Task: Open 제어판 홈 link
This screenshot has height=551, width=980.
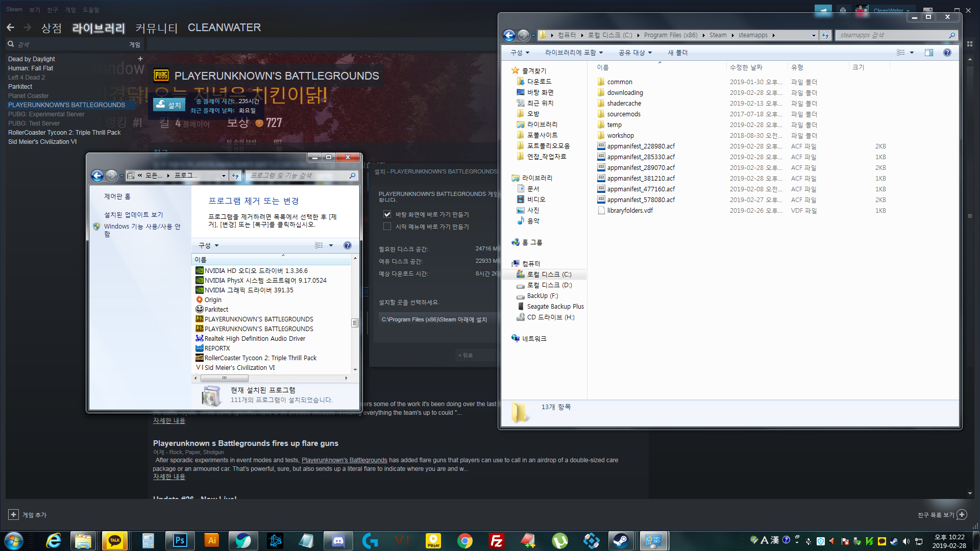Action: click(x=117, y=196)
